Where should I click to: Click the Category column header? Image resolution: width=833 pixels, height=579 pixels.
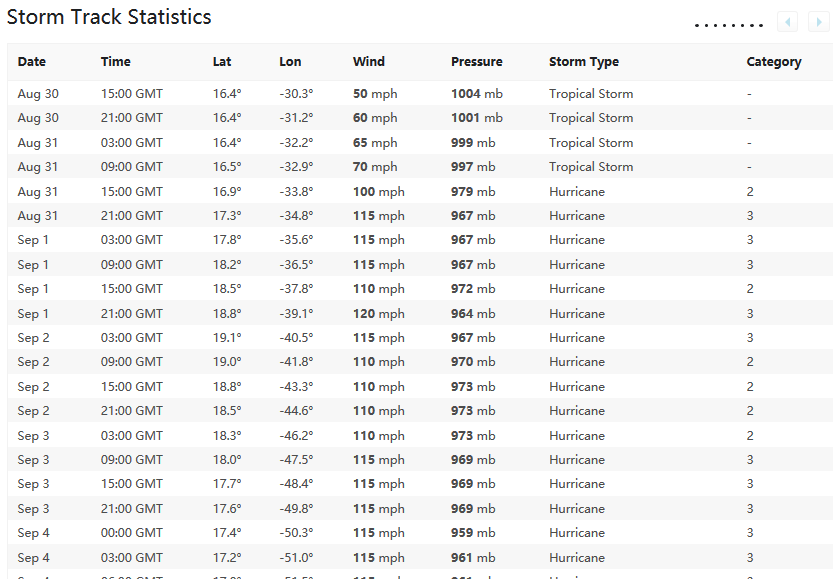(774, 62)
